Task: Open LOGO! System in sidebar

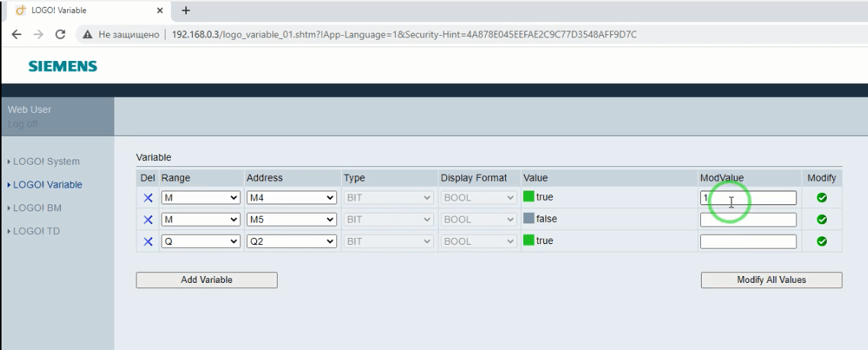Action: (x=47, y=162)
